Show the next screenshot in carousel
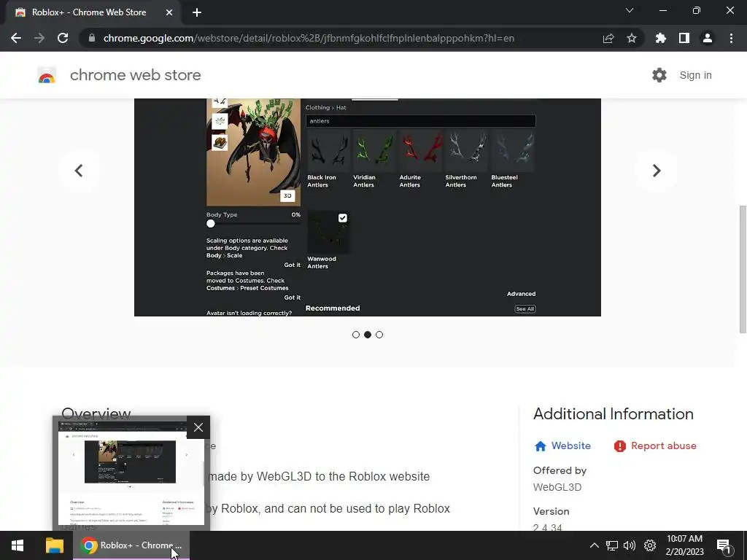The height and width of the screenshot is (560, 747). [x=657, y=171]
